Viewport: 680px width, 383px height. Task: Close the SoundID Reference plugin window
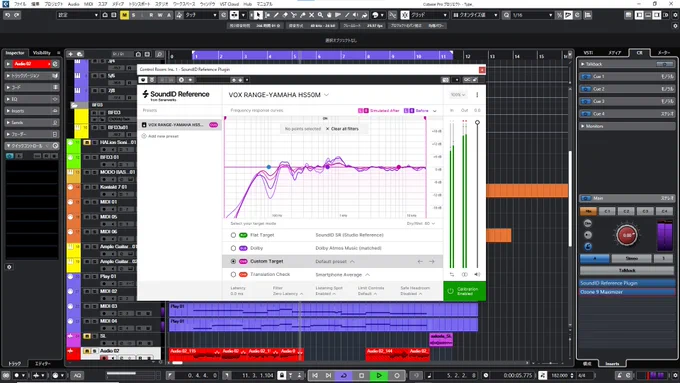coord(482,70)
